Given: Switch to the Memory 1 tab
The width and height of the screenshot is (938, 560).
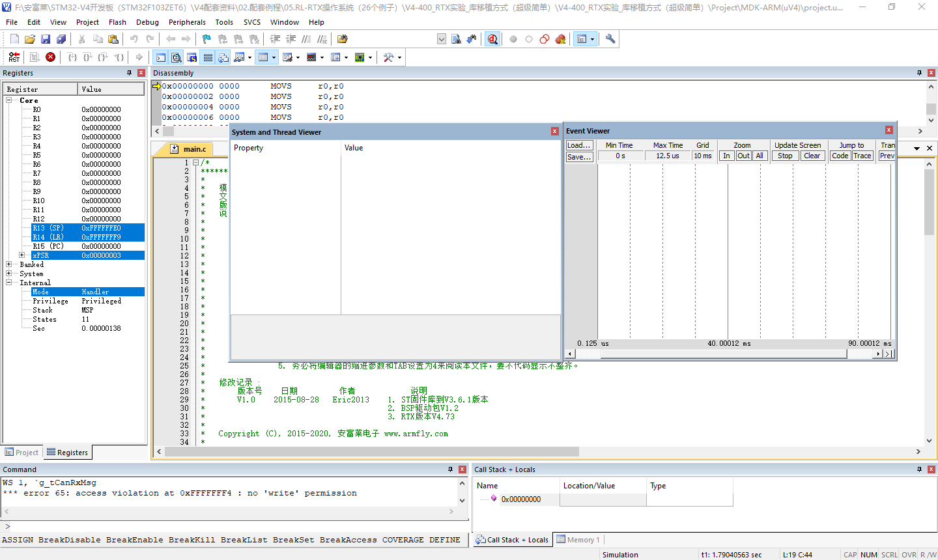Looking at the screenshot, I should click(x=578, y=540).
